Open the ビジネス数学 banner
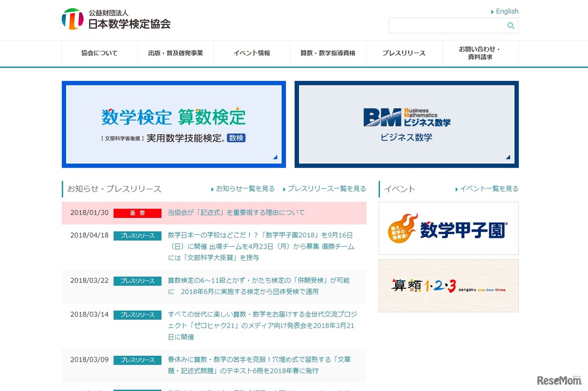588x391 pixels. (x=407, y=125)
